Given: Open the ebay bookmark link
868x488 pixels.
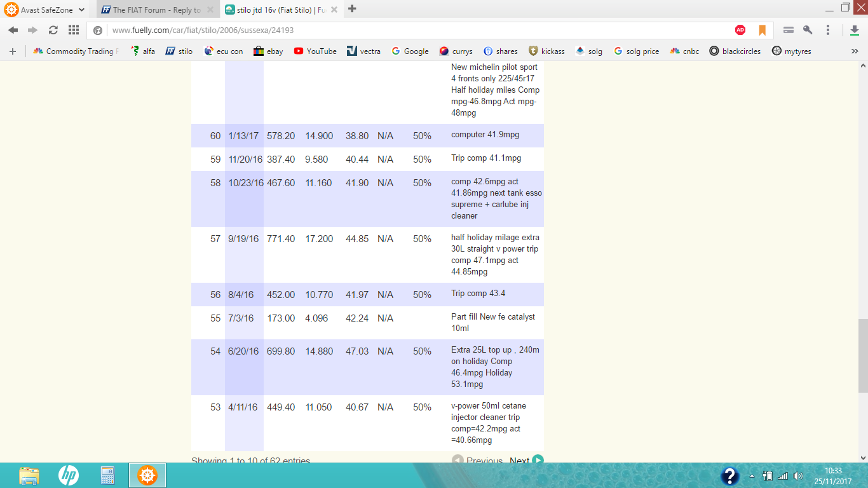Looking at the screenshot, I should [268, 51].
